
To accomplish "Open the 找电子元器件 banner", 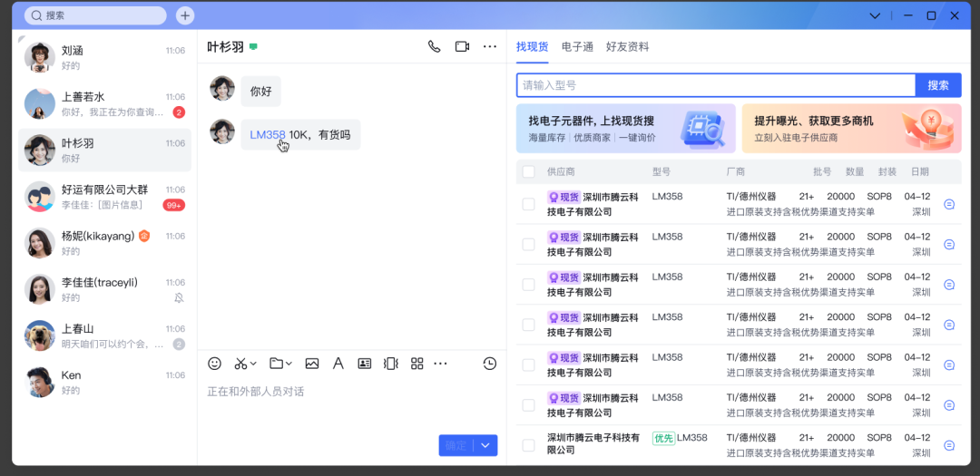I will pos(625,128).
